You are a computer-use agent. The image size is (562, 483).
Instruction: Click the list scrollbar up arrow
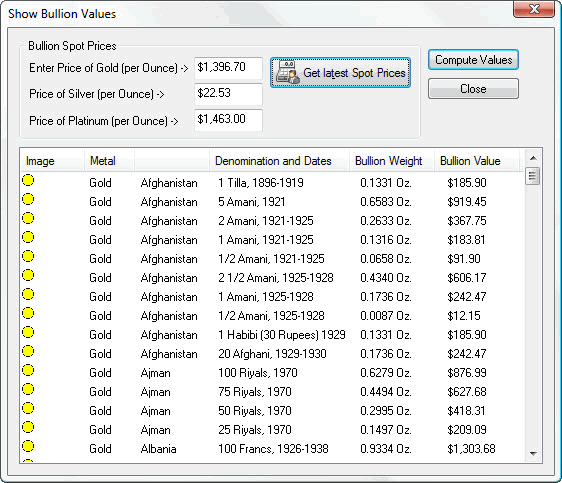[533, 158]
